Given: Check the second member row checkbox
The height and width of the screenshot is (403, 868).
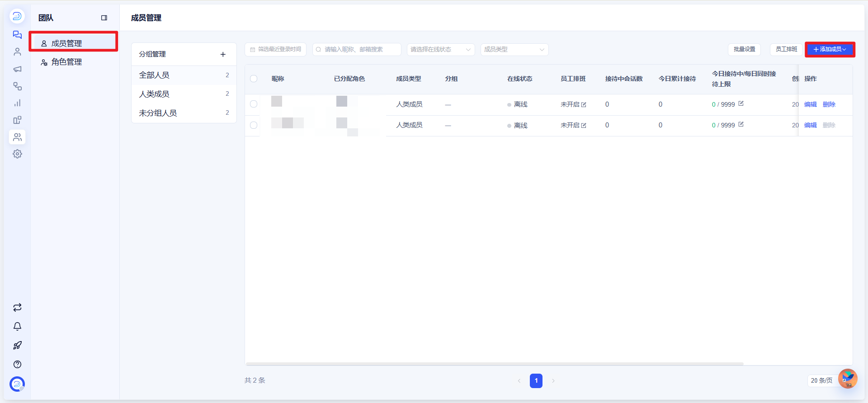Looking at the screenshot, I should point(254,125).
